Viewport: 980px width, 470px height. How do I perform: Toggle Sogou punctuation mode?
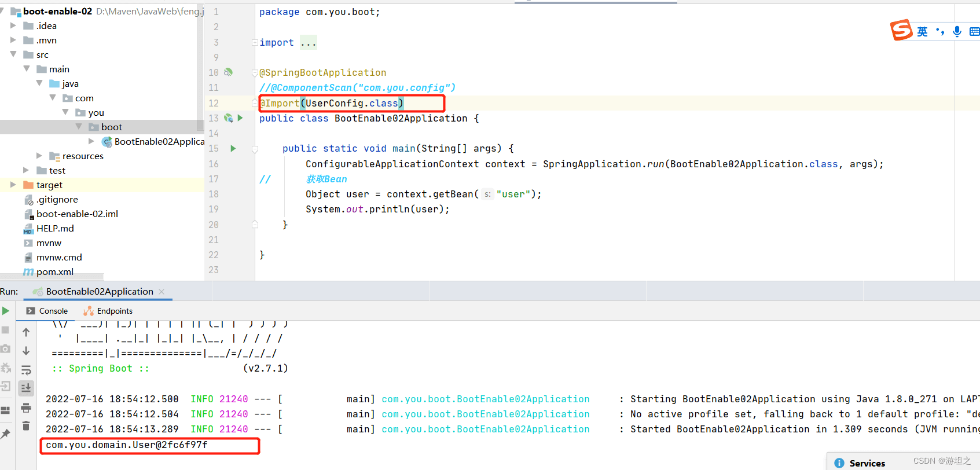[940, 31]
